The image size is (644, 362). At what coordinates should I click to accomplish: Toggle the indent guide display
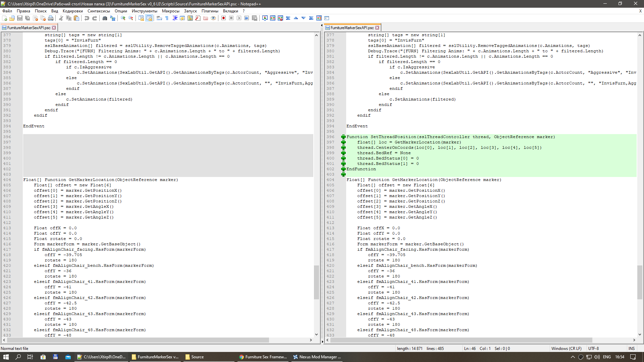175,18
